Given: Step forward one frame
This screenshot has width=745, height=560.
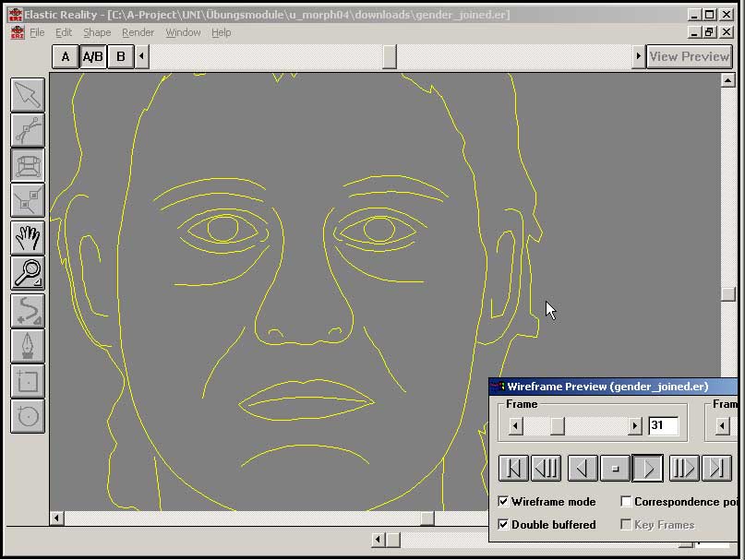Looking at the screenshot, I should (x=684, y=469).
